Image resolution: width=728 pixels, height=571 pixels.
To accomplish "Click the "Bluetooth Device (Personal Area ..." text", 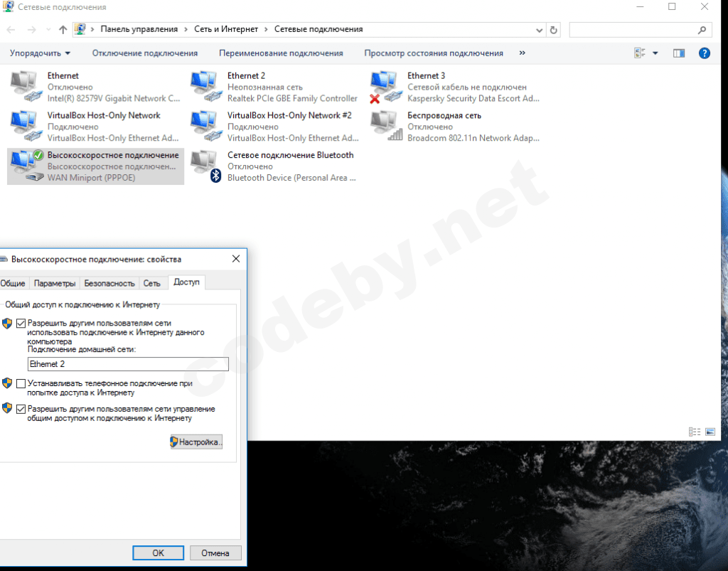I will coord(291,178).
